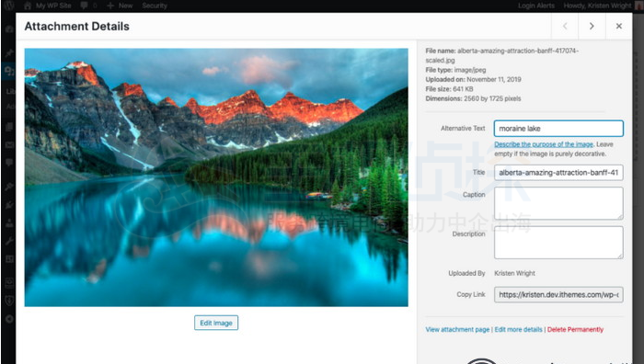The height and width of the screenshot is (364, 644).
Task: Click the Alternative Text label
Action: coord(463,129)
